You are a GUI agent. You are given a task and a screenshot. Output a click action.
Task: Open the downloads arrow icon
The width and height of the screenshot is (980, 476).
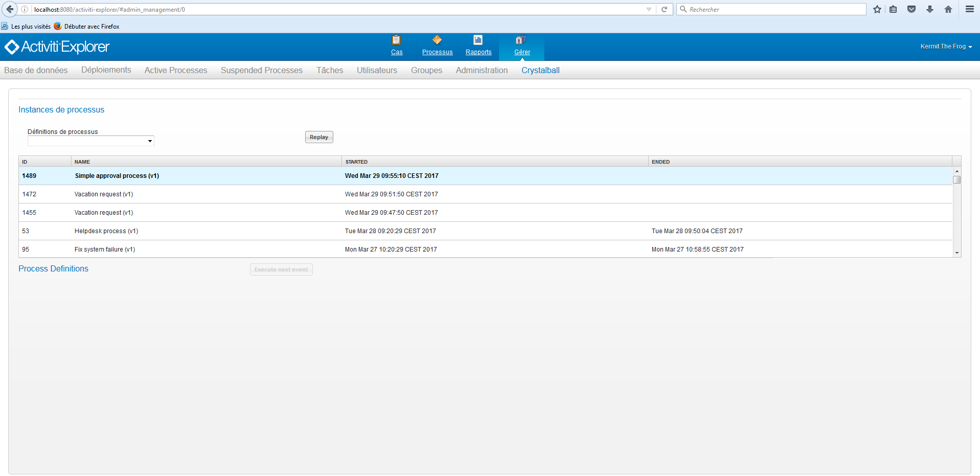pyautogui.click(x=930, y=9)
